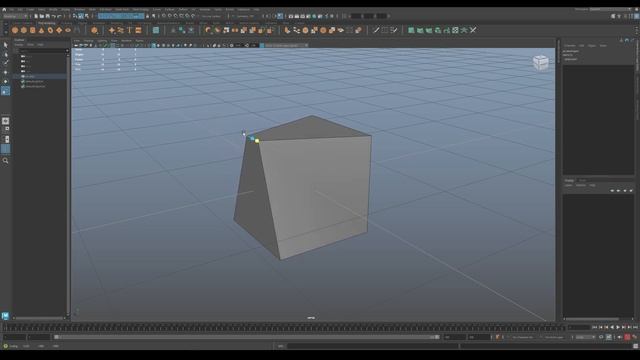Switch to Display tab in Layer Editor
640x360 pixels.
coord(569,180)
